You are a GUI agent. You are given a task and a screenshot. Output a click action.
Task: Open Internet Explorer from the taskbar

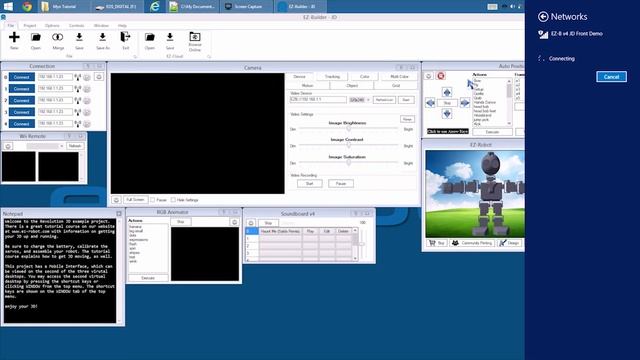154,6
